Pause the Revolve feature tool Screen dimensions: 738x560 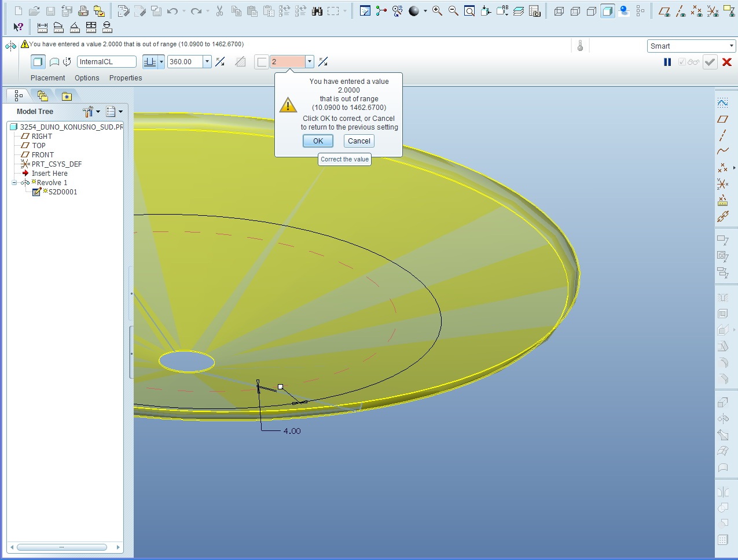pyautogui.click(x=667, y=62)
